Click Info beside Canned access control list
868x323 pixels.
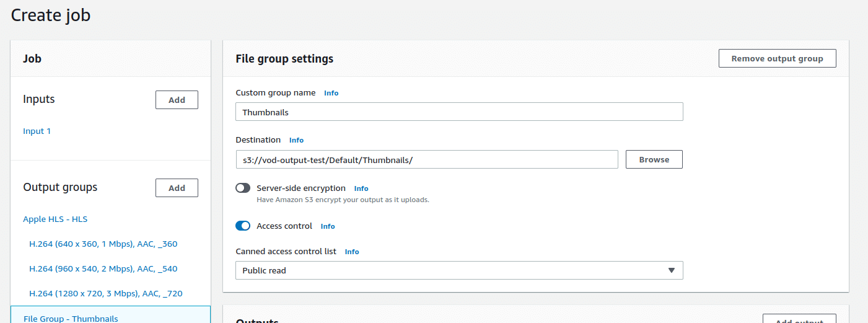pyautogui.click(x=351, y=252)
